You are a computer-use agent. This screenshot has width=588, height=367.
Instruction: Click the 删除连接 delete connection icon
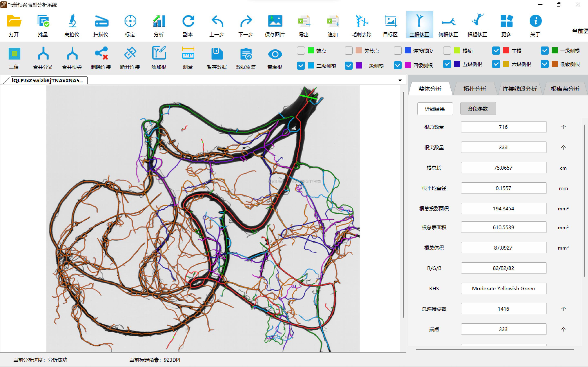[101, 54]
